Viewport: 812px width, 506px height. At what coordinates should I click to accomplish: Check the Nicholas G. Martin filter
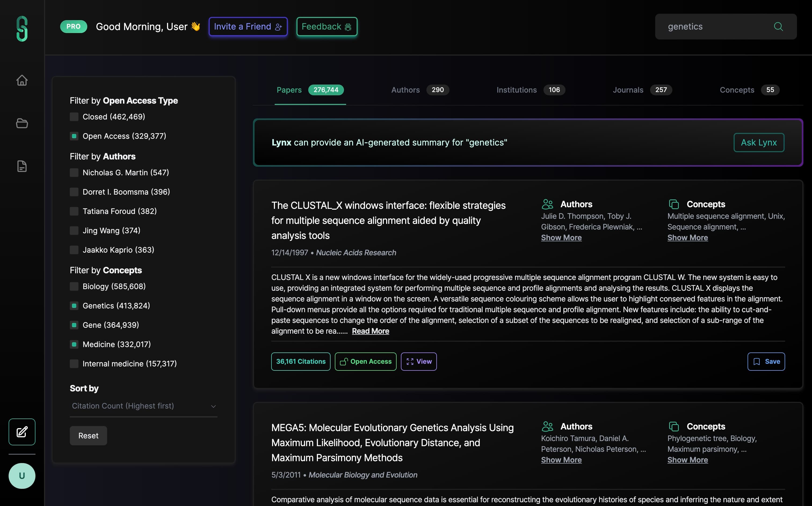[74, 173]
